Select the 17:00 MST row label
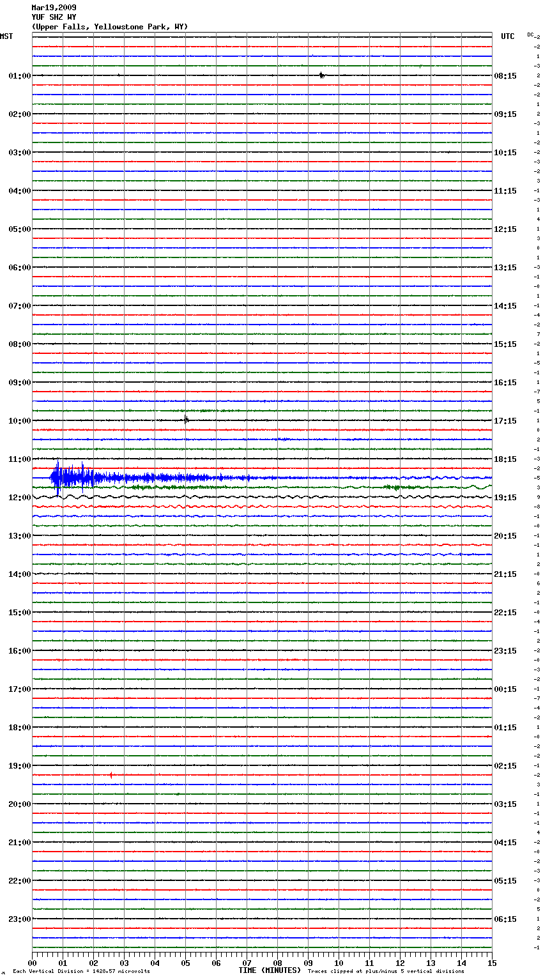 (x=20, y=689)
